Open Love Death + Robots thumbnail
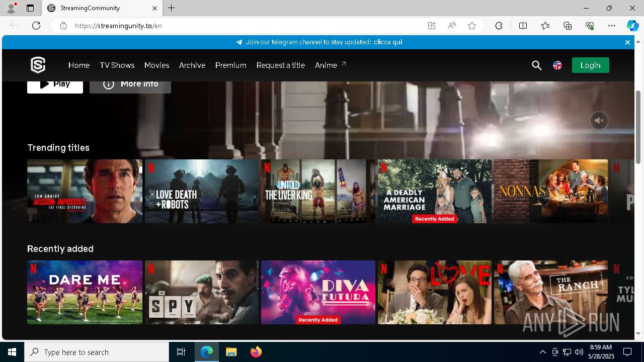Image resolution: width=644 pixels, height=362 pixels. (202, 192)
